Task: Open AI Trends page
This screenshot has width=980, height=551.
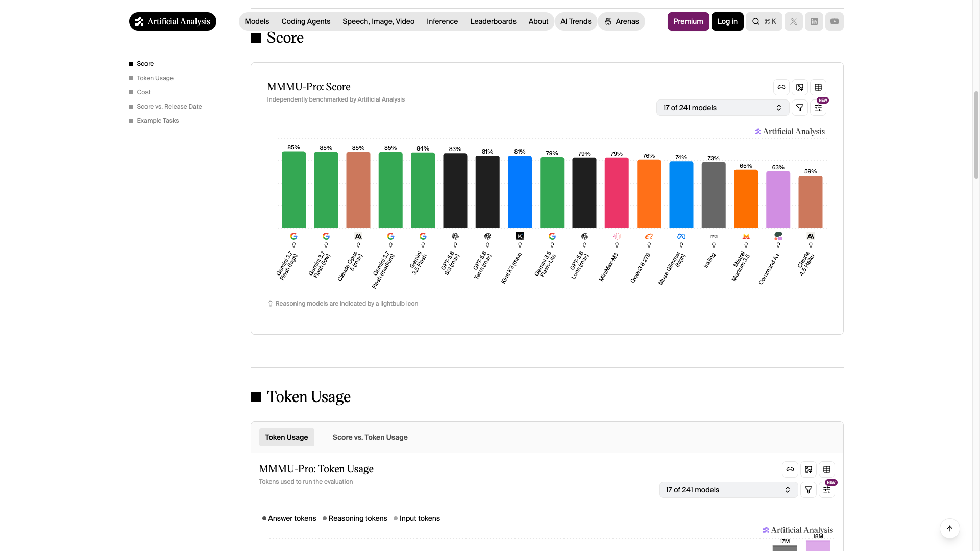Action: (576, 21)
